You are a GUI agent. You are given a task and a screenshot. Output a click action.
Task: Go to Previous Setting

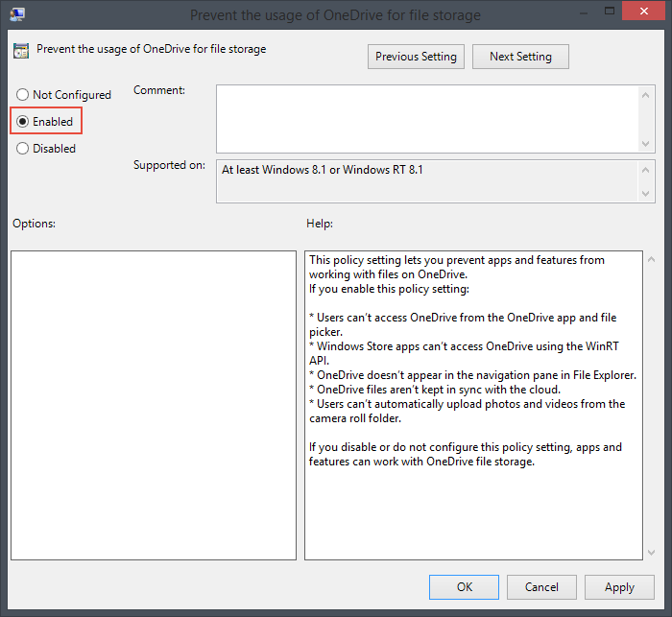tap(416, 57)
